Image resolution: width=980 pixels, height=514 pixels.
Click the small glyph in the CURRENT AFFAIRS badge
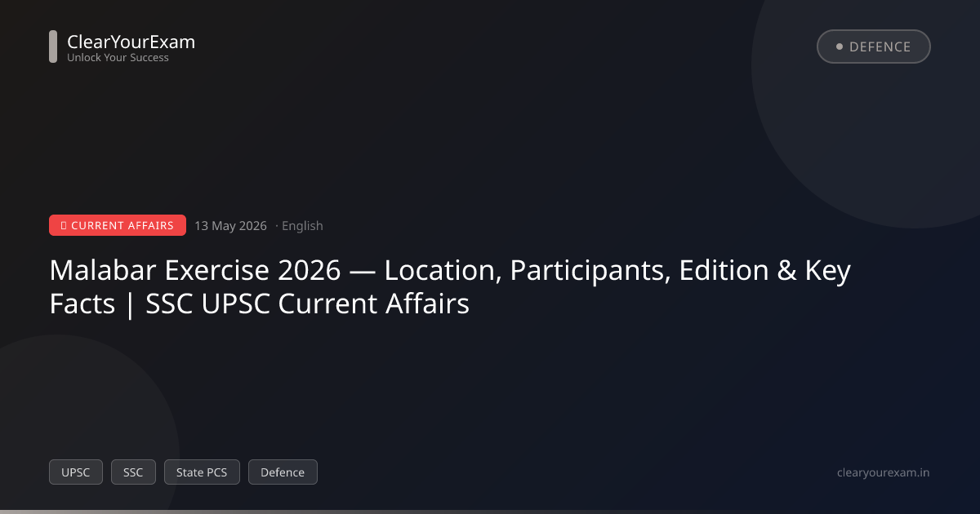coord(64,226)
